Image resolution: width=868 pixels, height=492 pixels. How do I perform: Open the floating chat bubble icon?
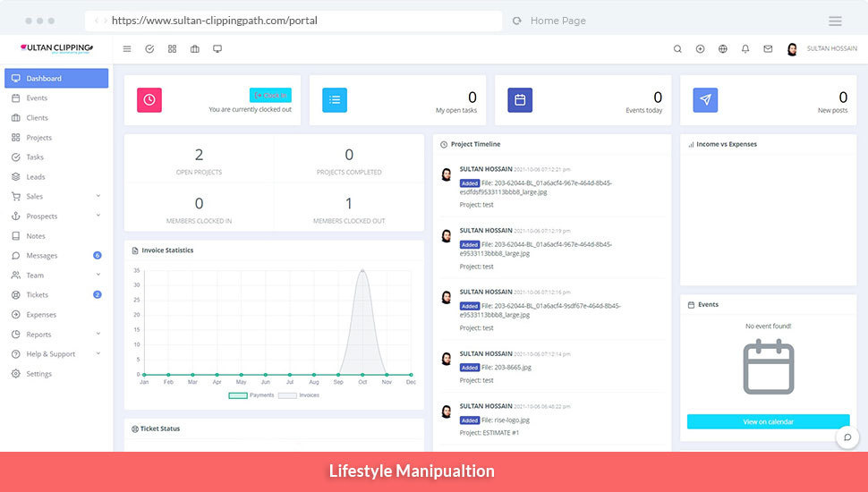(x=847, y=437)
